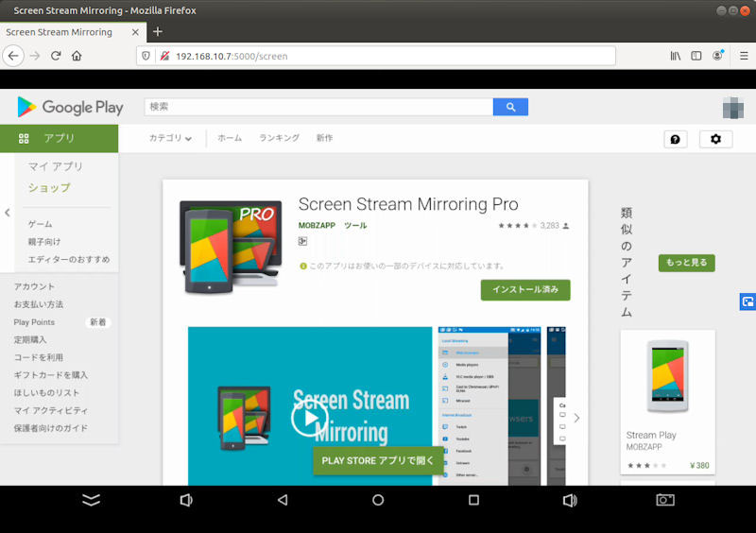Image resolution: width=756 pixels, height=533 pixels.
Task: Open マイ アクティビティ link
Action: coord(51,410)
